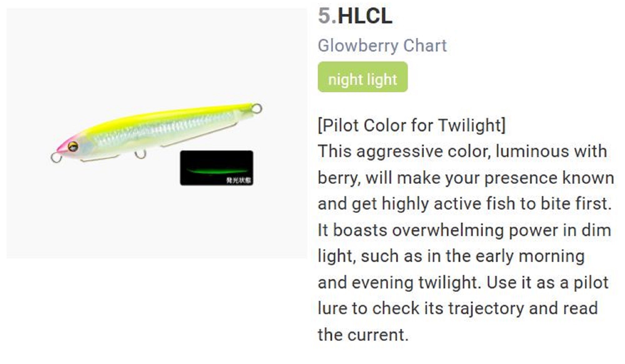Image resolution: width=625 pixels, height=364 pixels.
Task: Click the Japanese caption in the glow inset
Action: [x=238, y=180]
